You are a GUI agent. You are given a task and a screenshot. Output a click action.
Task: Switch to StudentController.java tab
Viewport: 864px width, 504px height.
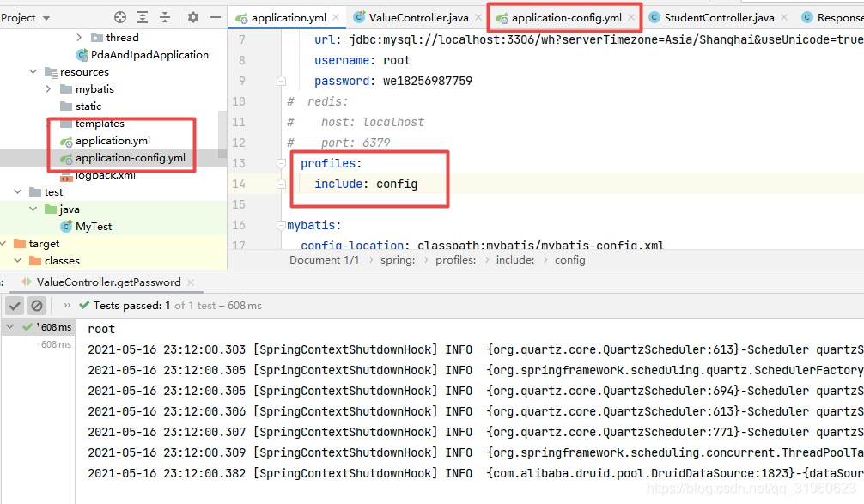pyautogui.click(x=719, y=18)
